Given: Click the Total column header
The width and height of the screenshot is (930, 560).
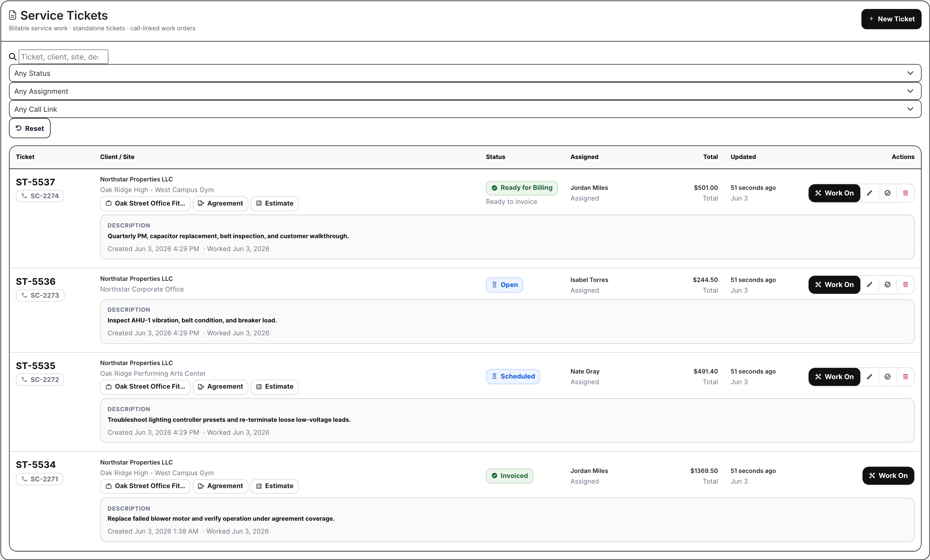Looking at the screenshot, I should point(710,157).
